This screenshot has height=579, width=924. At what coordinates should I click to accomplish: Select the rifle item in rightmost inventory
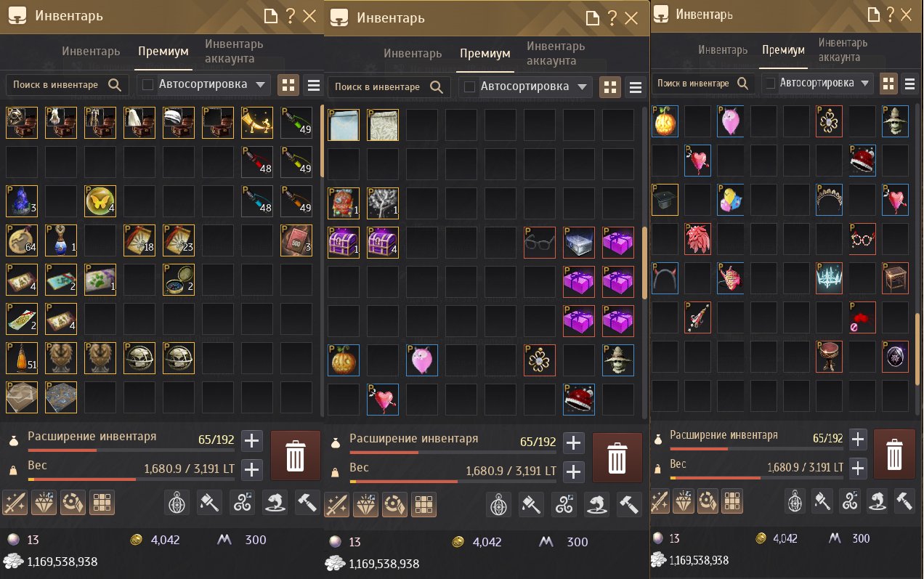[x=697, y=317]
